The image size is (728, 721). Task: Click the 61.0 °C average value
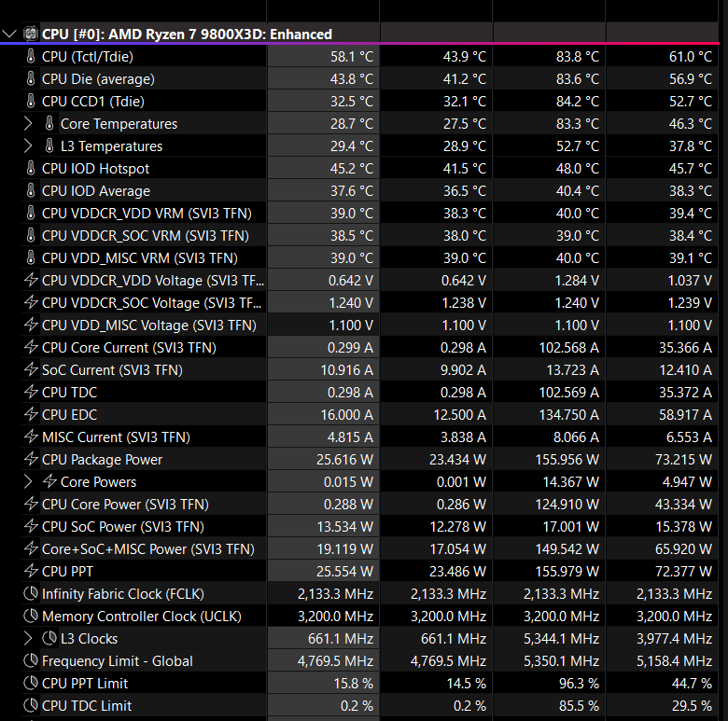coord(691,57)
